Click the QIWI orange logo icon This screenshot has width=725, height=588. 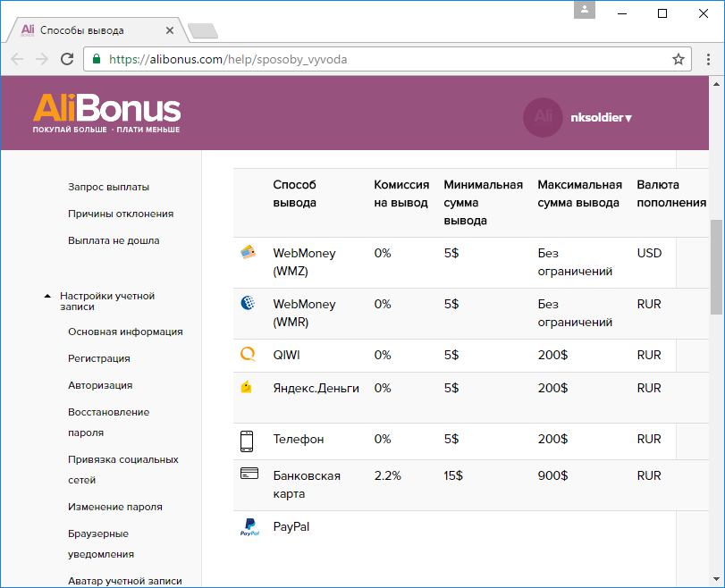click(248, 354)
